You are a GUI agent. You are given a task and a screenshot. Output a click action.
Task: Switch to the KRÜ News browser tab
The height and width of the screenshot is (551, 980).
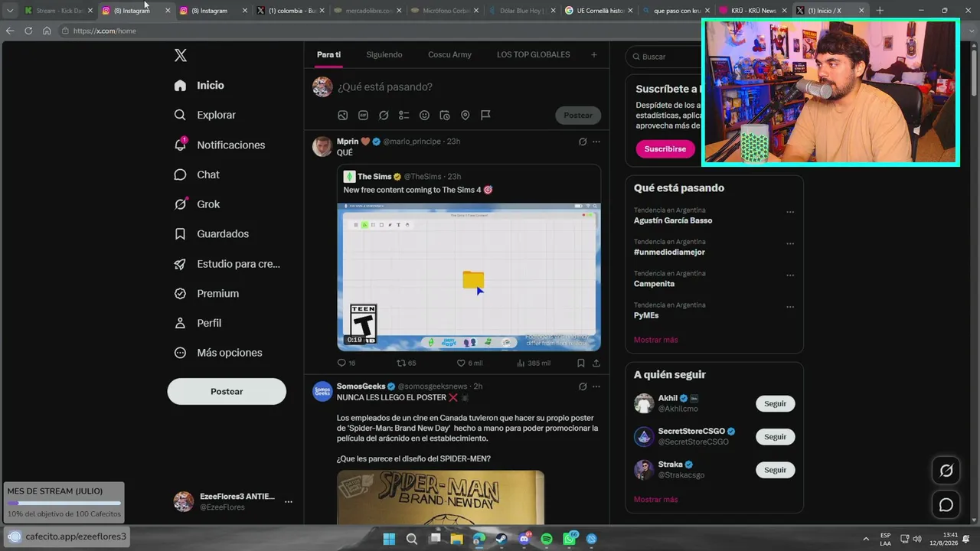pyautogui.click(x=753, y=11)
